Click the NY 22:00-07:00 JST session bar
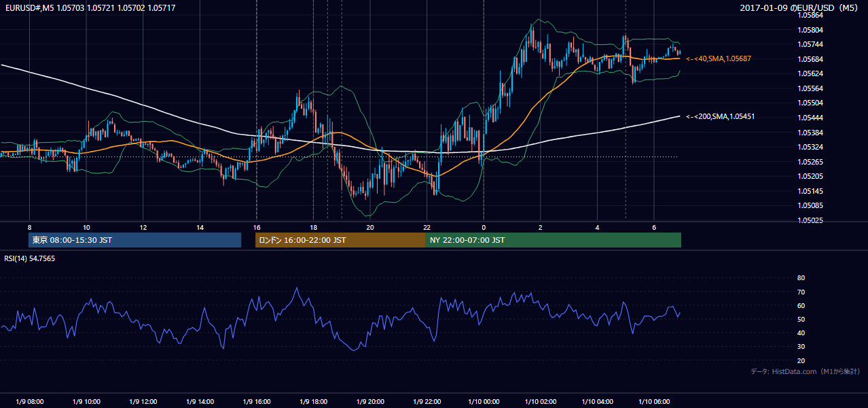This screenshot has height=408, width=868. click(554, 240)
